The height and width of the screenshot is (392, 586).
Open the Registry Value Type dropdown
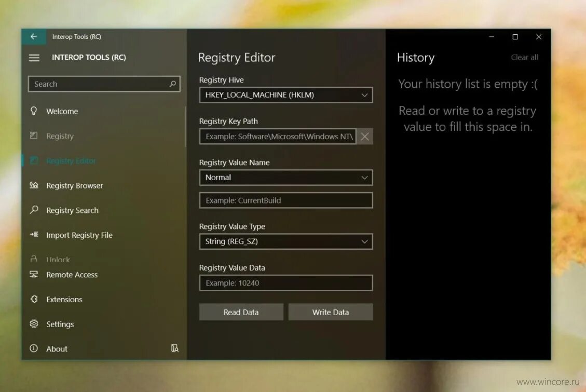[x=364, y=241]
